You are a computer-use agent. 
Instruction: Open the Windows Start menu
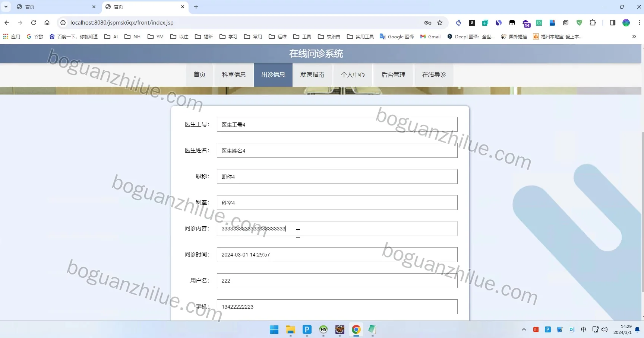point(274,329)
